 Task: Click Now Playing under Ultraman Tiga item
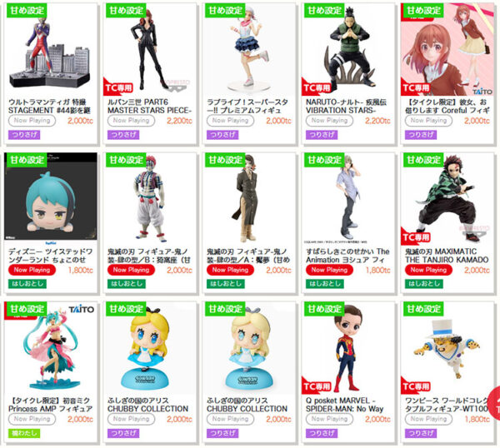tap(32, 121)
